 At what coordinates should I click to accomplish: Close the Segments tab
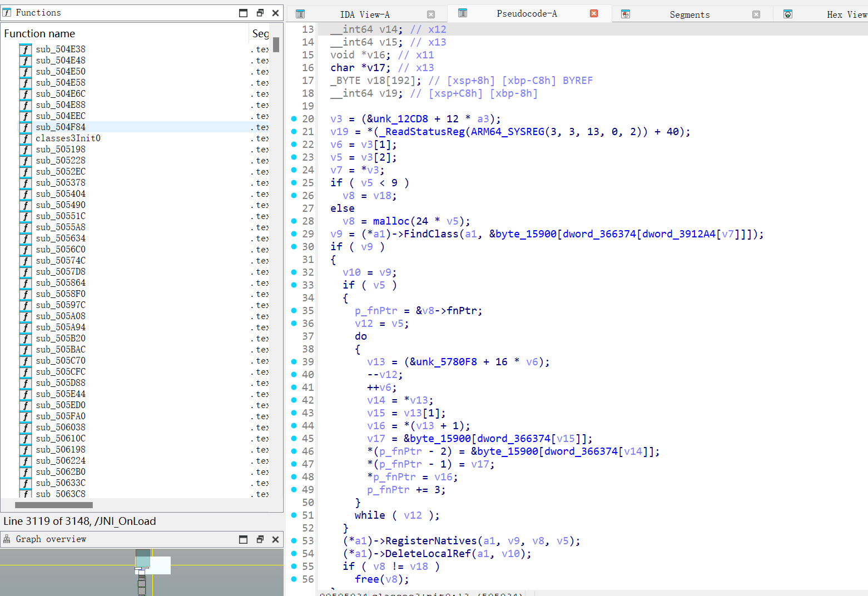[x=756, y=14]
